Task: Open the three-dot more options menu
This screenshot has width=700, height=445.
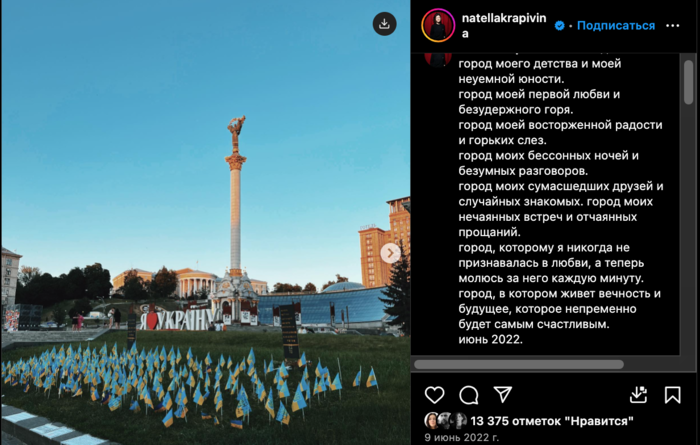Action: [x=672, y=26]
